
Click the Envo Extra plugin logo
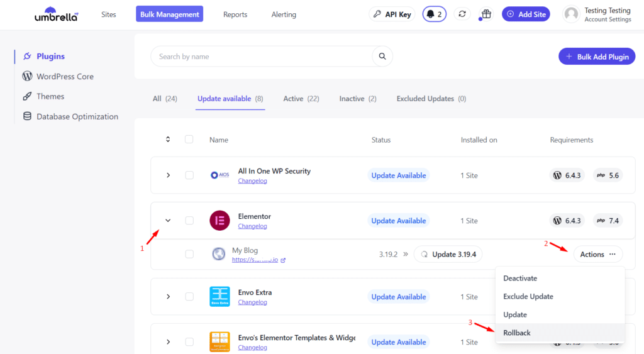pyautogui.click(x=219, y=297)
